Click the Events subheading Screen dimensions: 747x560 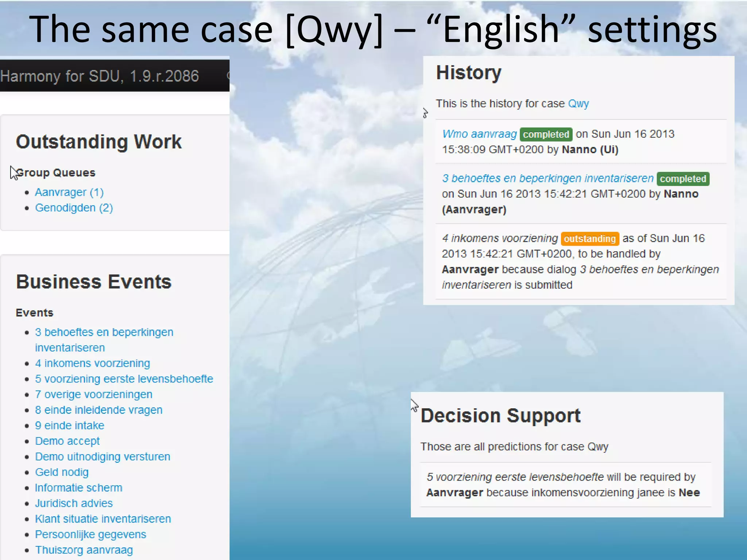[x=35, y=313]
